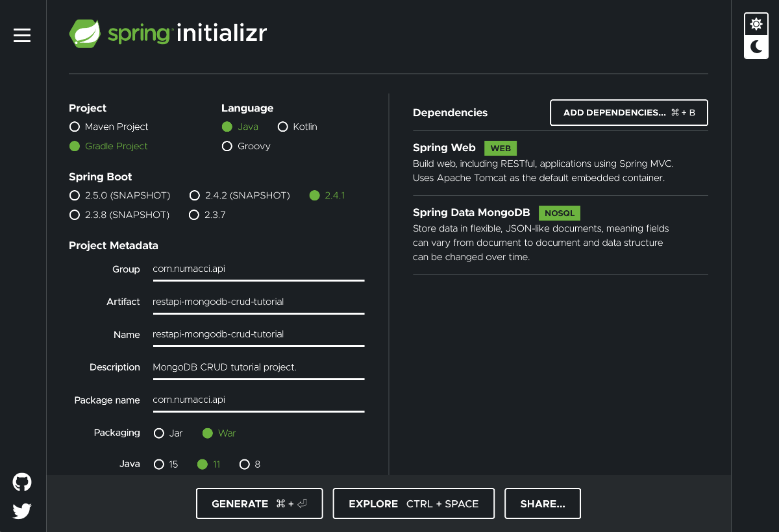779x532 pixels.
Task: Switch to light theme with sun icon
Action: click(x=756, y=25)
